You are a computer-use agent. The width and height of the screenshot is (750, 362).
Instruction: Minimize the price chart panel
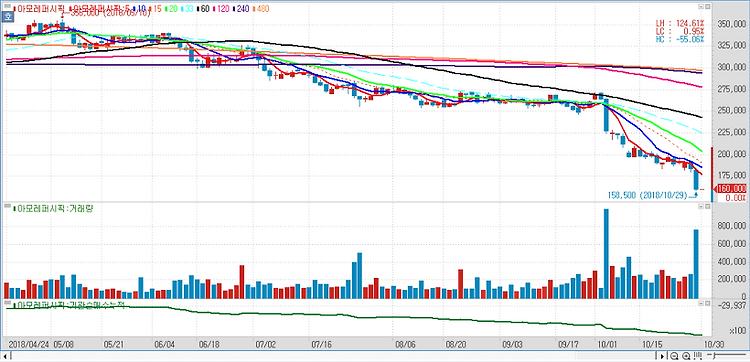(700, 6)
